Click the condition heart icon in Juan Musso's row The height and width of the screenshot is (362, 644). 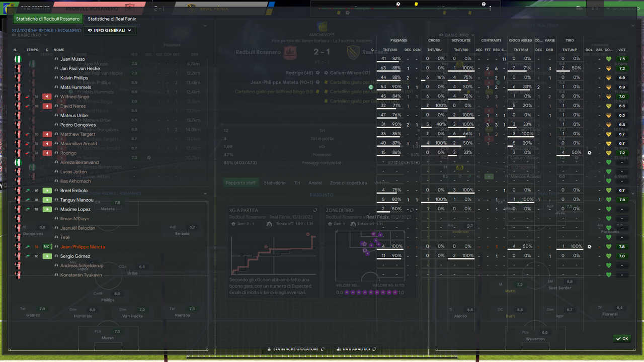coord(609,59)
